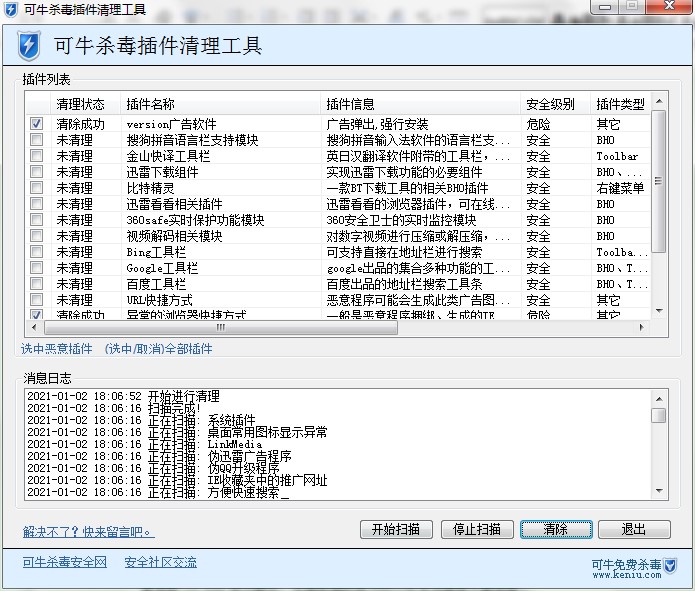695x591 pixels.
Task: Enable the 迅雷看看相关插件 checkbox
Action: click(37, 204)
